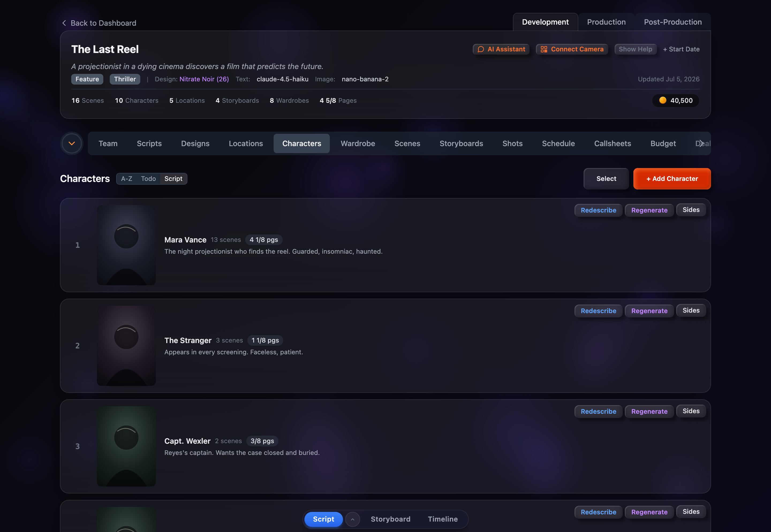Go to the Callsheets tab

click(x=613, y=143)
